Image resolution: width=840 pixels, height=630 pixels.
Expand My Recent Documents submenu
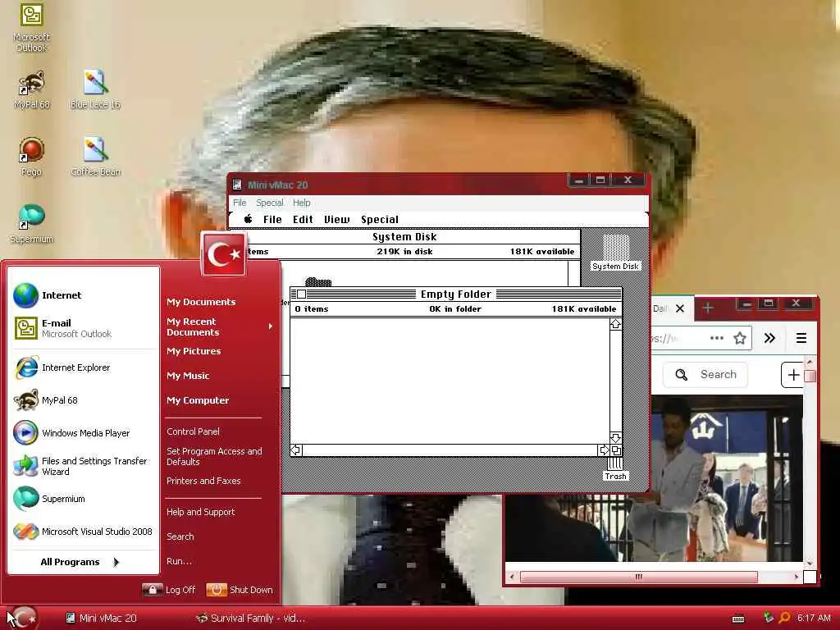(x=220, y=326)
